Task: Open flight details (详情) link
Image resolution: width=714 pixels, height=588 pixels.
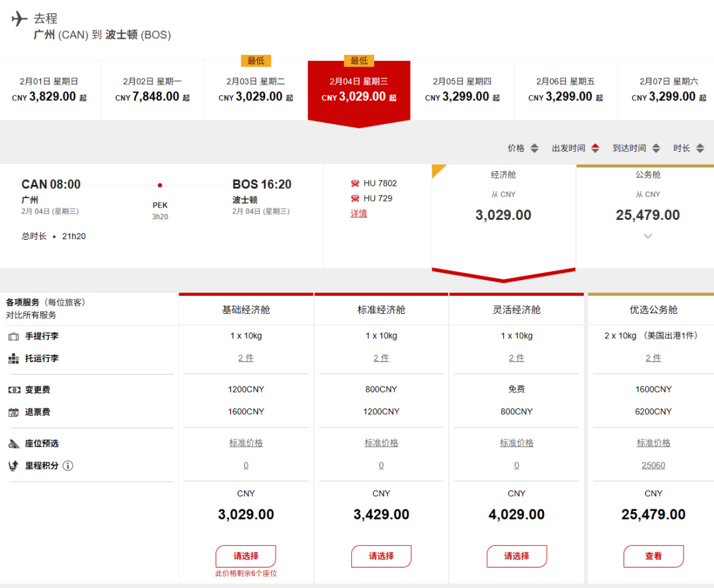Action: [358, 213]
